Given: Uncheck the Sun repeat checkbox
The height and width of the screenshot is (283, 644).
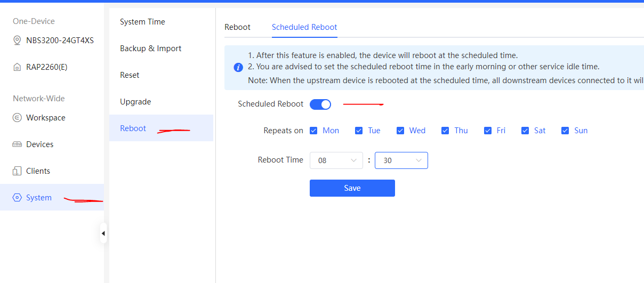Looking at the screenshot, I should pos(565,131).
